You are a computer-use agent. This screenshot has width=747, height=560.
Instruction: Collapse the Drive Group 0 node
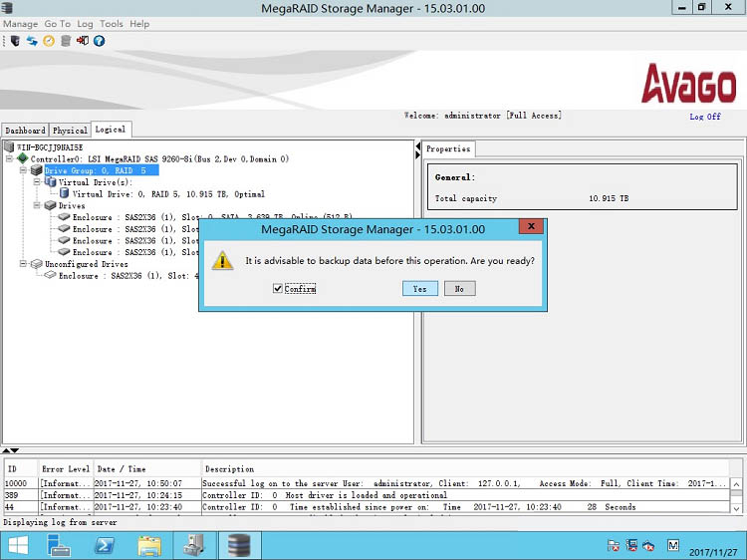pos(23,170)
